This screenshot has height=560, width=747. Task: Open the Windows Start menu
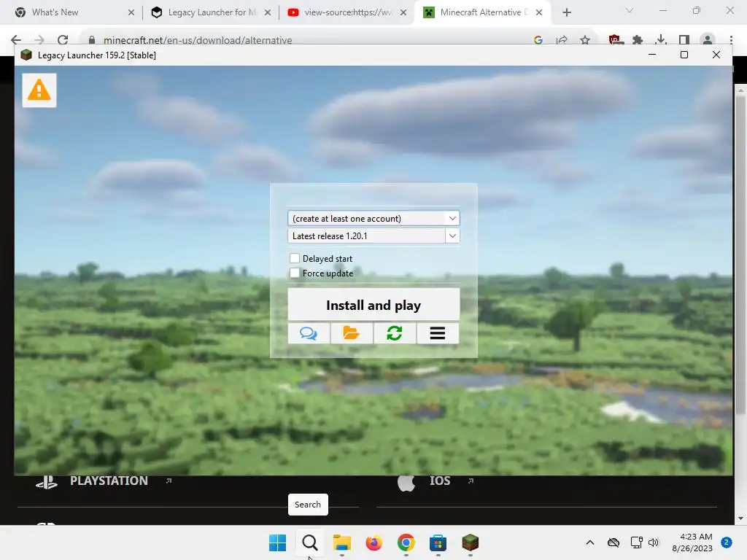(277, 542)
